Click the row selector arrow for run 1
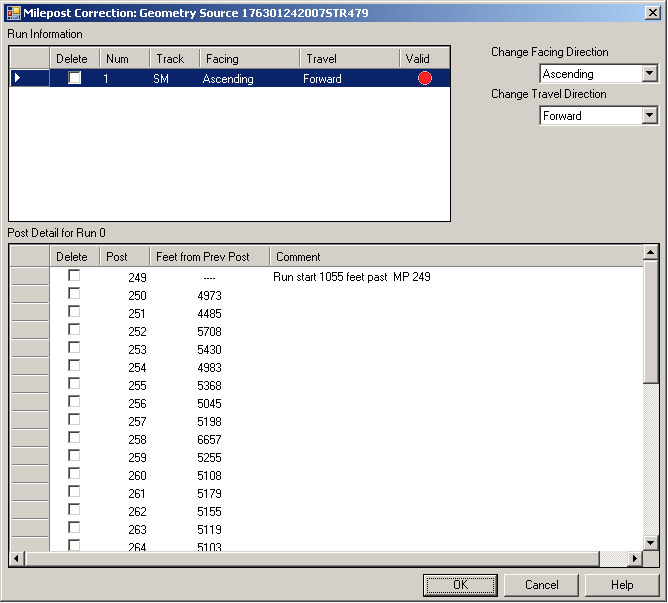 (x=17, y=78)
